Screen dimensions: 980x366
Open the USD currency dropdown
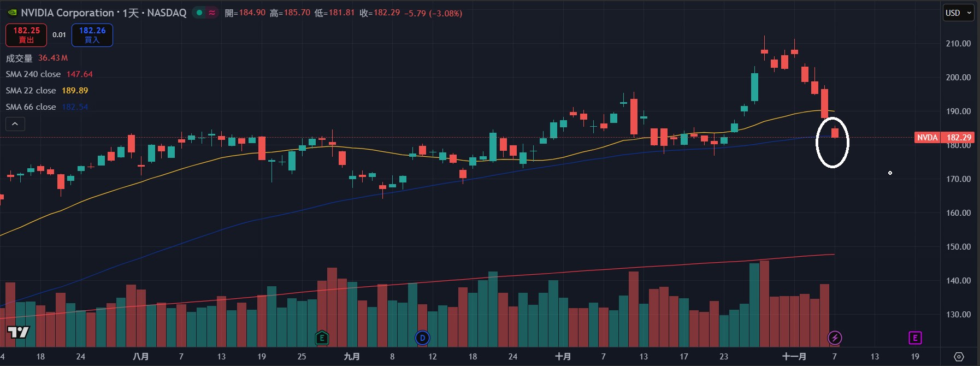959,13
